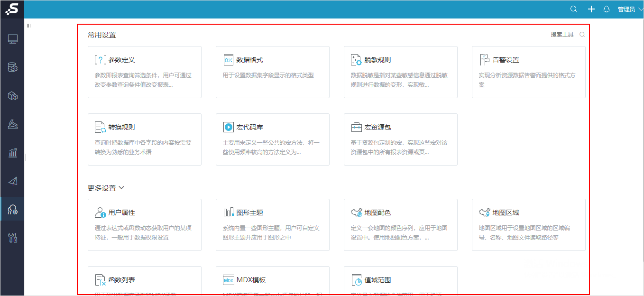Click the 图形主题 bar-chart icon
The width and height of the screenshot is (644, 296).
pos(228,213)
